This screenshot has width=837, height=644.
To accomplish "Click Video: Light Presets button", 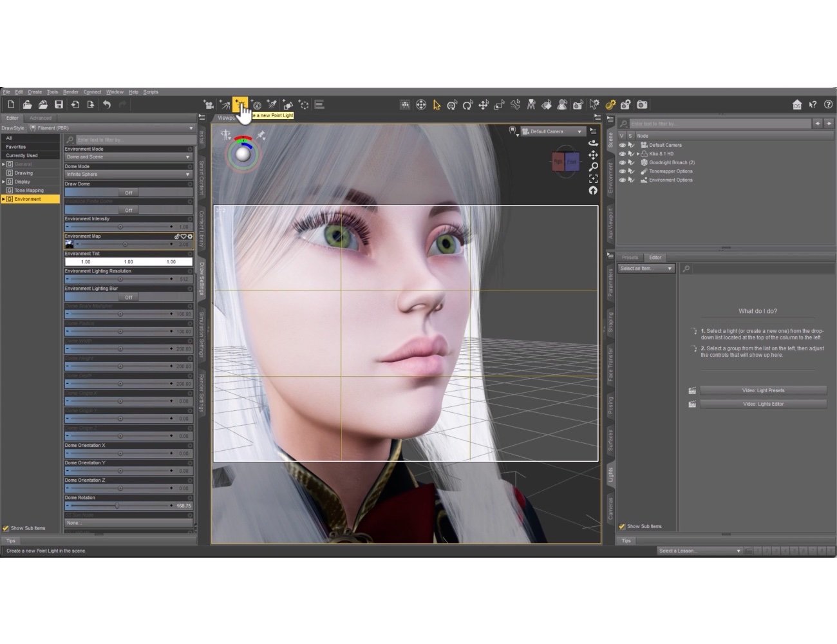I will click(763, 390).
